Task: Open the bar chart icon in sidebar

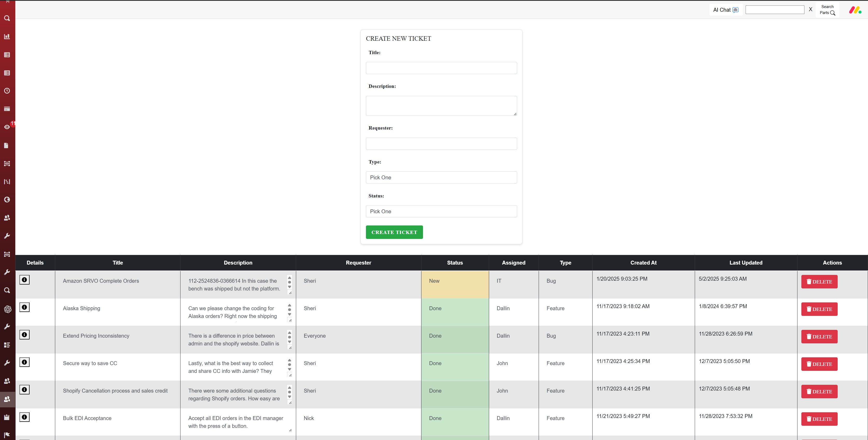Action: [7, 36]
